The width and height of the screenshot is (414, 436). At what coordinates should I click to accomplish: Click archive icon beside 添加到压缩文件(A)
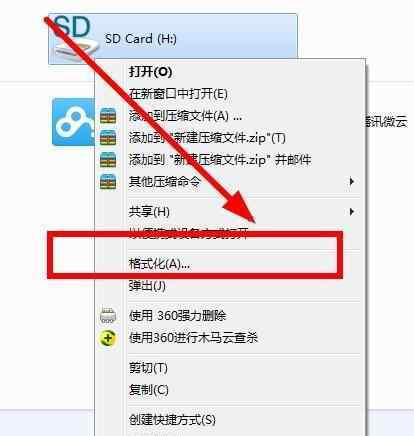(x=108, y=116)
